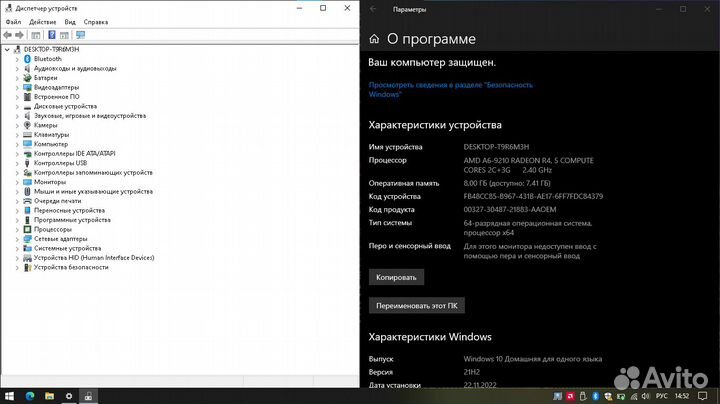Select the Программные устройства tree item
Image resolution: width=720 pixels, height=404 pixels.
[72, 220]
